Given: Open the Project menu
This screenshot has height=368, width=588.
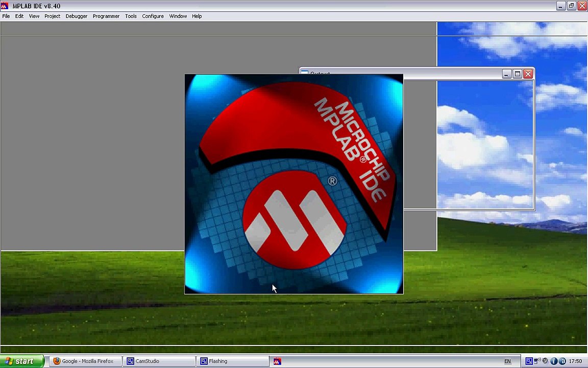Looking at the screenshot, I should coord(52,16).
